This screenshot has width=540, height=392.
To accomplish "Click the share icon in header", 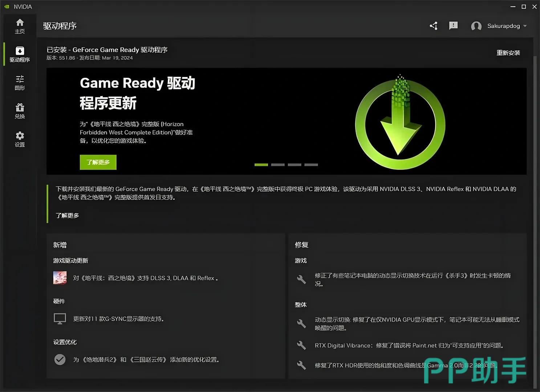I will point(434,26).
